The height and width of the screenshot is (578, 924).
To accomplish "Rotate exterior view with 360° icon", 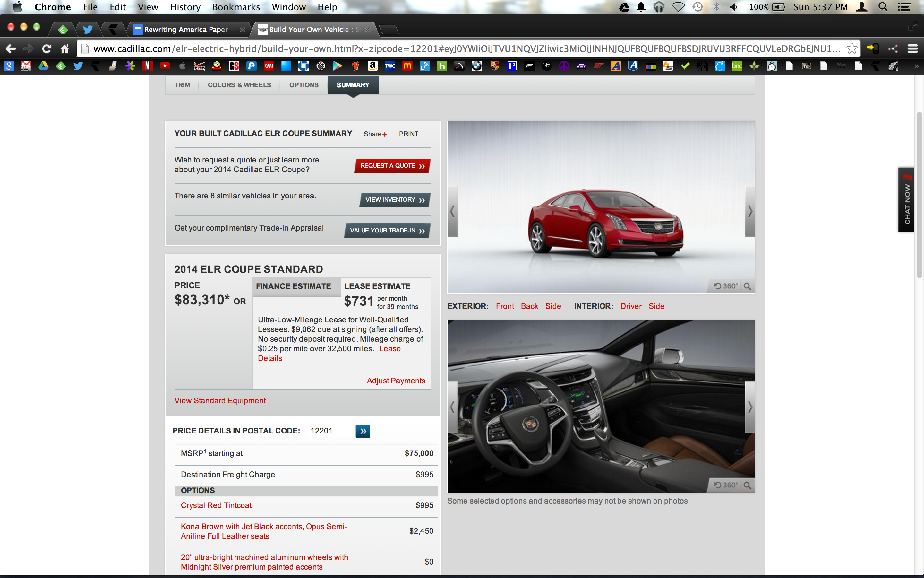I will pyautogui.click(x=726, y=286).
